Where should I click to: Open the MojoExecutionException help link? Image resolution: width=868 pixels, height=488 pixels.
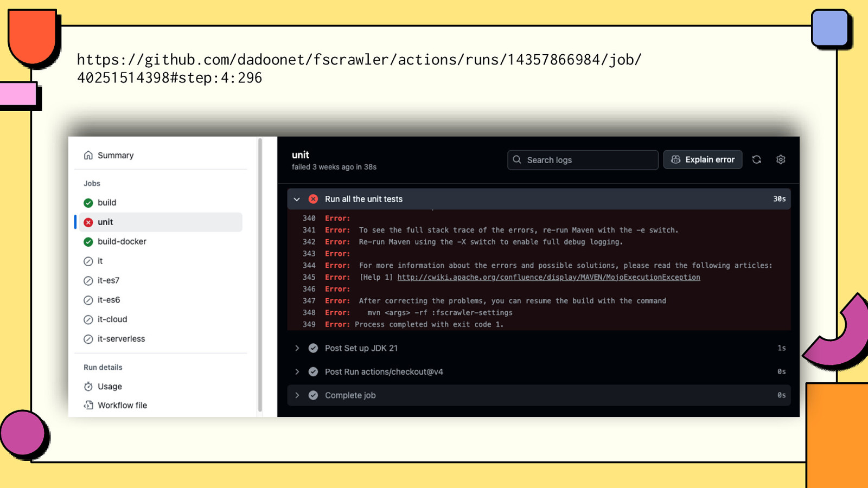point(548,278)
